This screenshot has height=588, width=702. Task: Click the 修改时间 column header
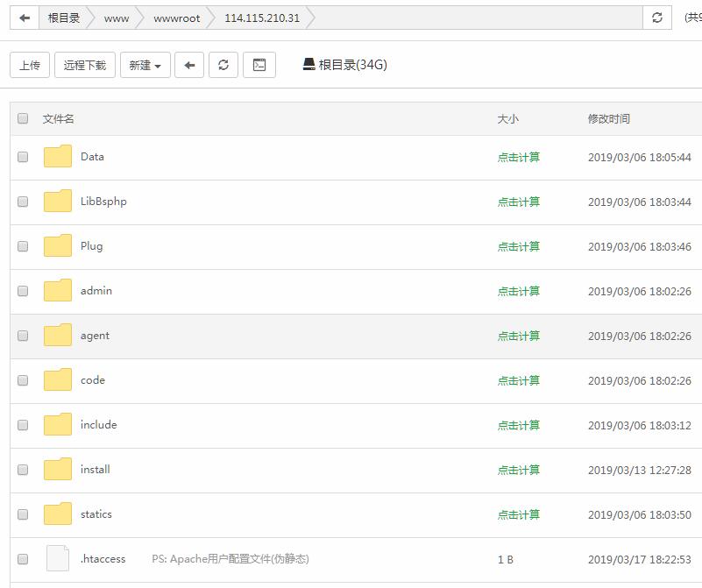point(609,118)
